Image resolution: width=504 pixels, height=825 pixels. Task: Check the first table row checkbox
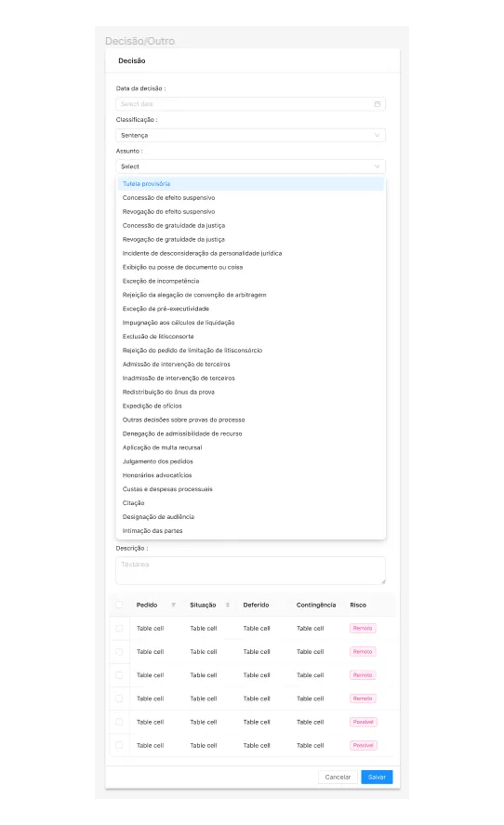119,628
